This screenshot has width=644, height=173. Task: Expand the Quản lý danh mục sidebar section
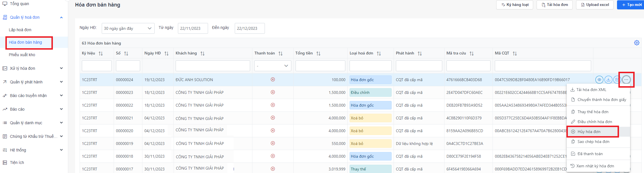point(61,123)
